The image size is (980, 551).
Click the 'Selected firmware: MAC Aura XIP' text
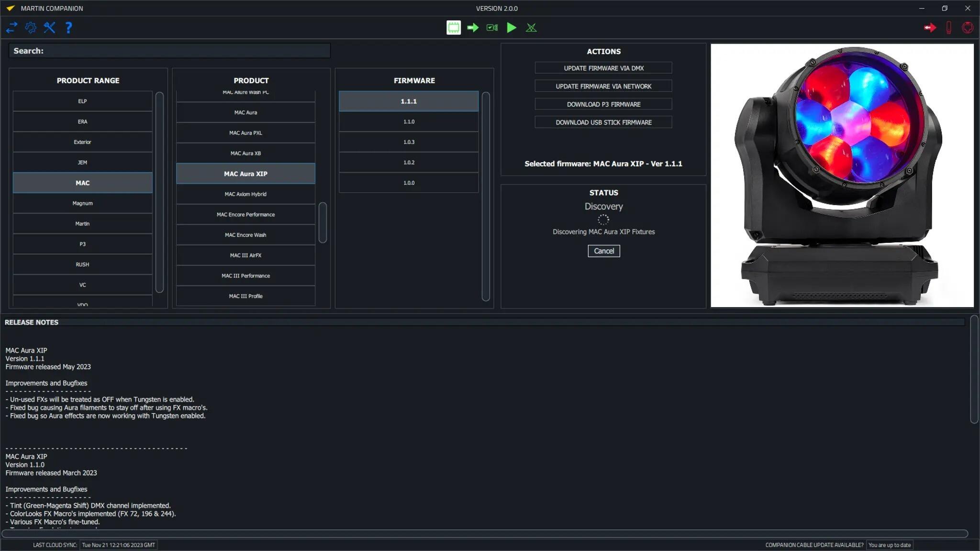click(603, 164)
